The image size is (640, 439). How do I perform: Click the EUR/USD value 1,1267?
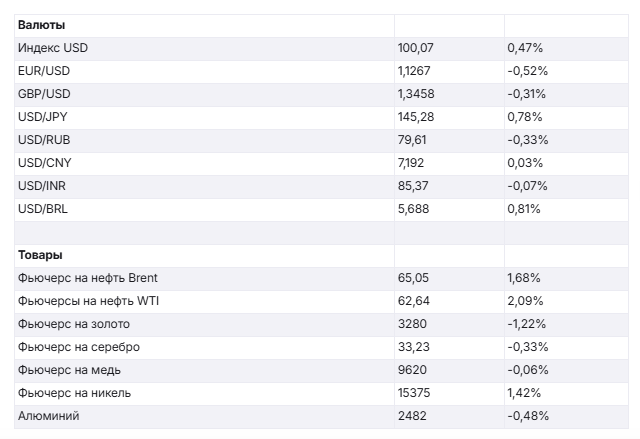pos(416,71)
